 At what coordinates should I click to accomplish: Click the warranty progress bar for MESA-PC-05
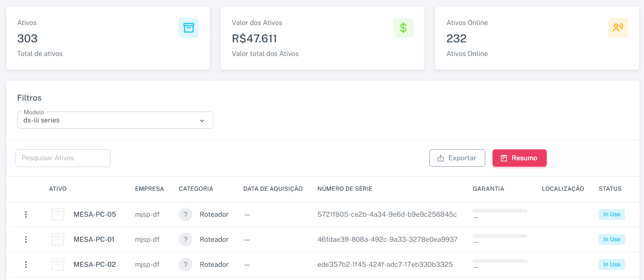(500, 211)
